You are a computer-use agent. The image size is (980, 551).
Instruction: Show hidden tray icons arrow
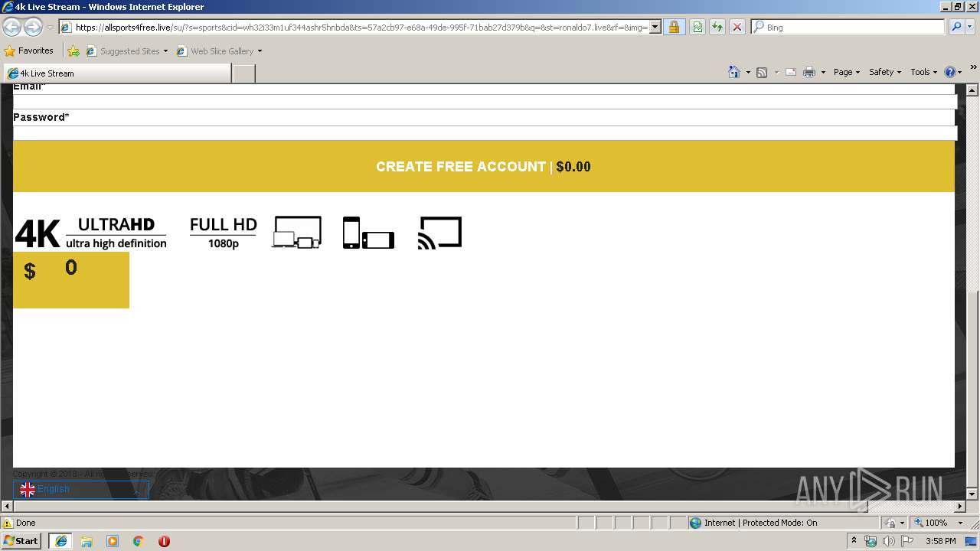tap(854, 540)
